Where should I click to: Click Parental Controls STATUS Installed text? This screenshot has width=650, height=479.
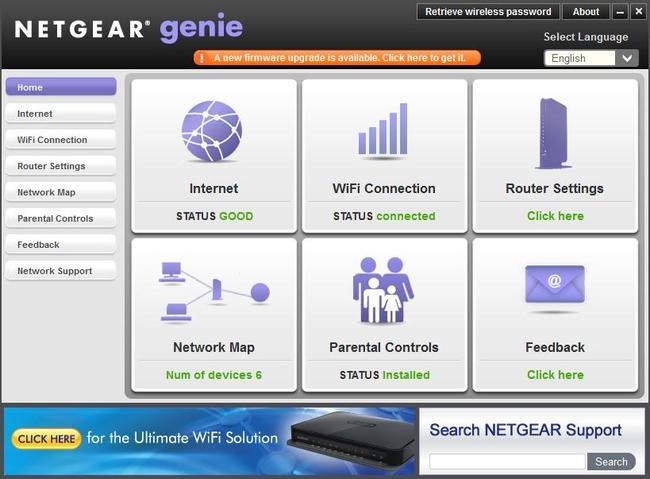[x=384, y=375]
